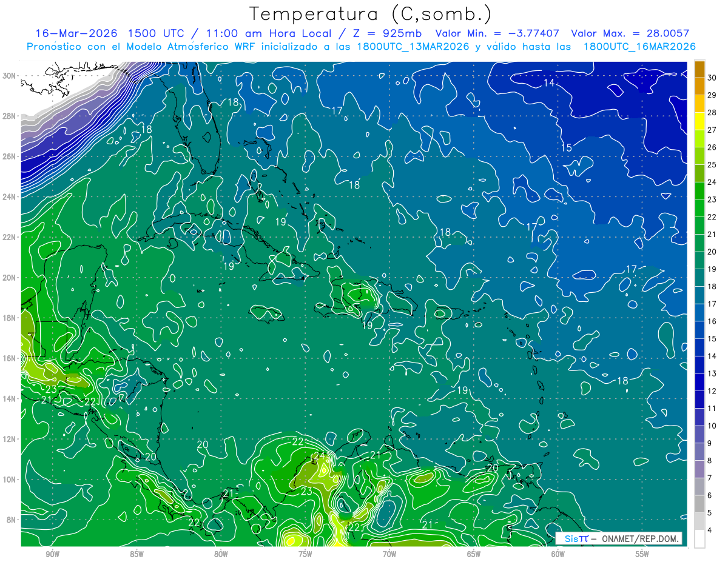
Task: Click the dark orange swatch above 30
Action: (699, 70)
